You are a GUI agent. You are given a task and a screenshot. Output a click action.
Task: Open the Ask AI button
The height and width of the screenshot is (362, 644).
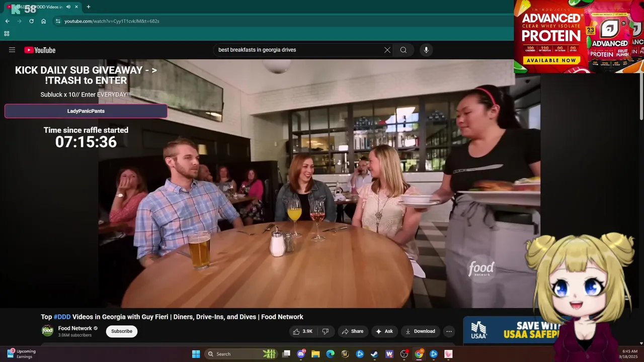pyautogui.click(x=384, y=331)
